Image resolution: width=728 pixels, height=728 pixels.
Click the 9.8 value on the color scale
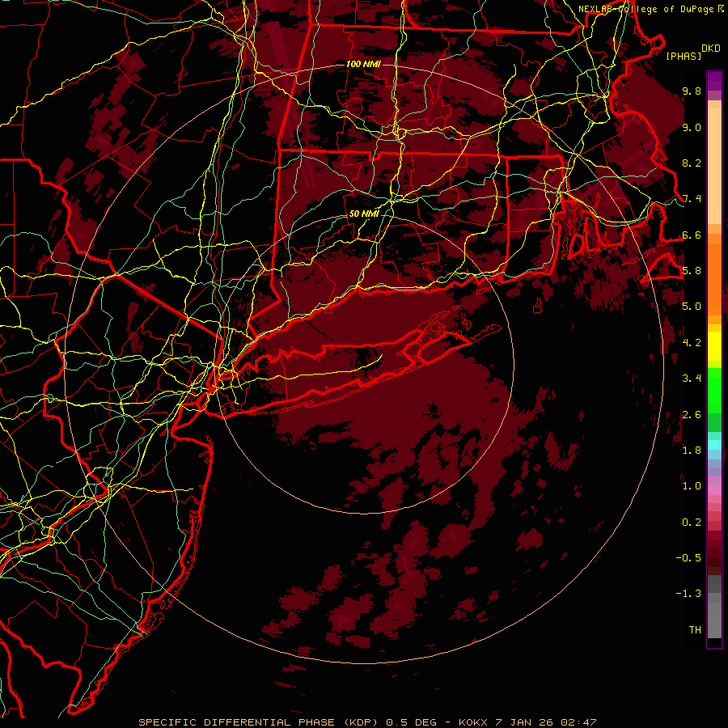692,91
